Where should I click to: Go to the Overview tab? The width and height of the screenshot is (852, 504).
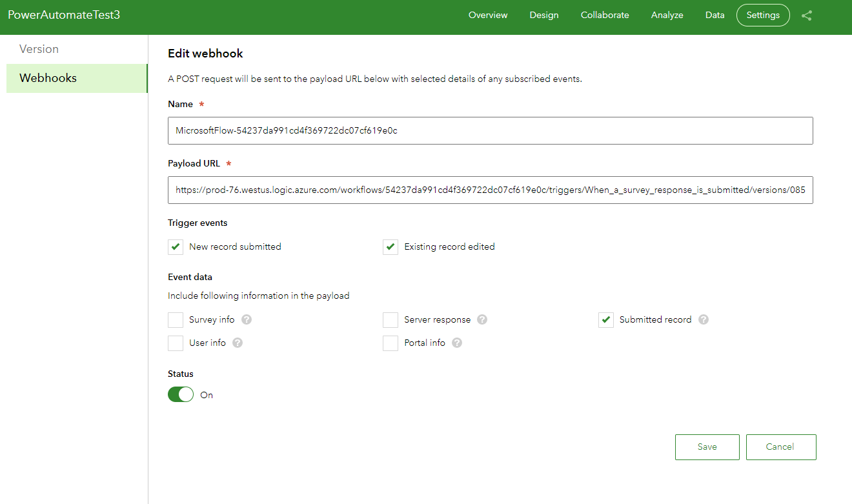488,15
